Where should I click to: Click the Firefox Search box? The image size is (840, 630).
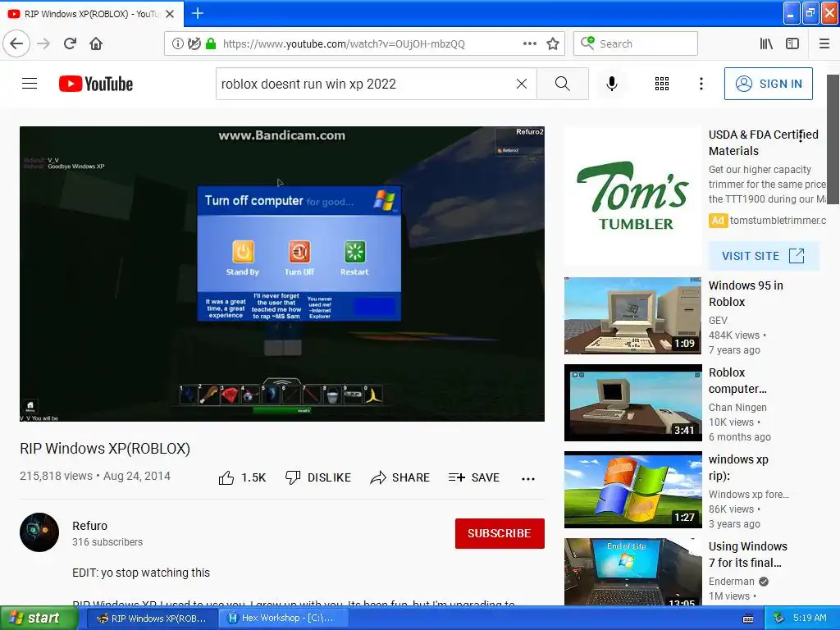(x=636, y=43)
